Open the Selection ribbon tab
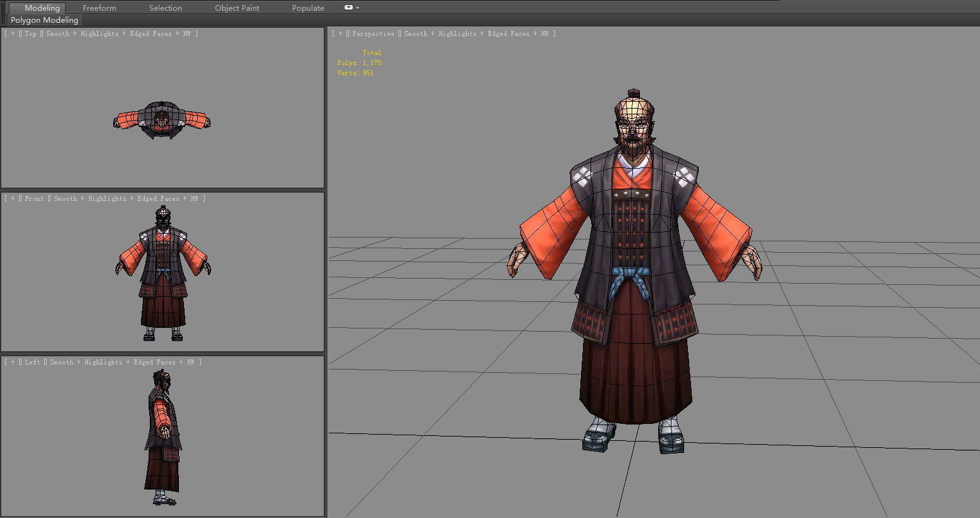 [165, 8]
